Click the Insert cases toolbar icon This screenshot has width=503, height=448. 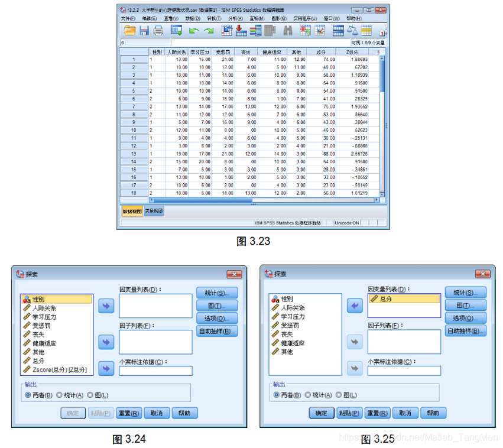click(x=305, y=31)
